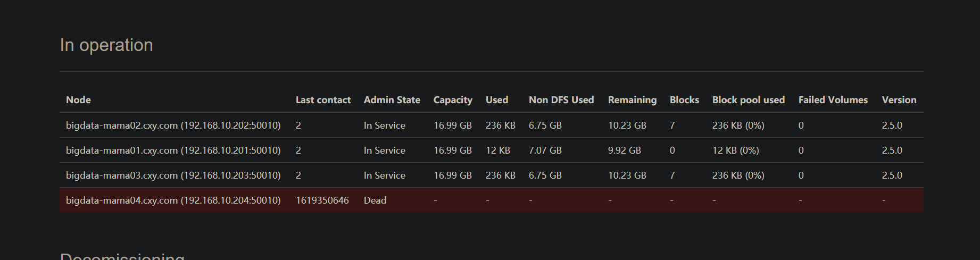Click the Admin State column header
Screen dimensions: 980x260
(392, 100)
